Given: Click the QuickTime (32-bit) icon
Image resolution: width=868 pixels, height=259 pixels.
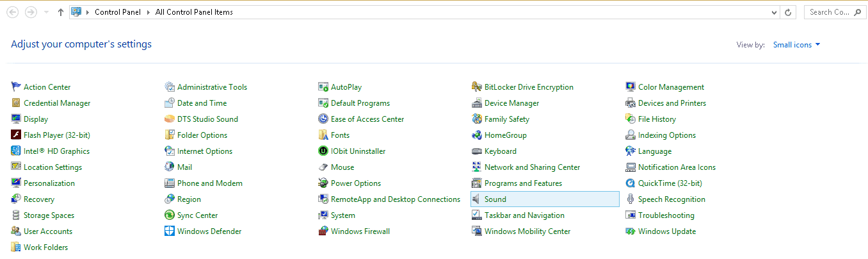Looking at the screenshot, I should click(631, 183).
